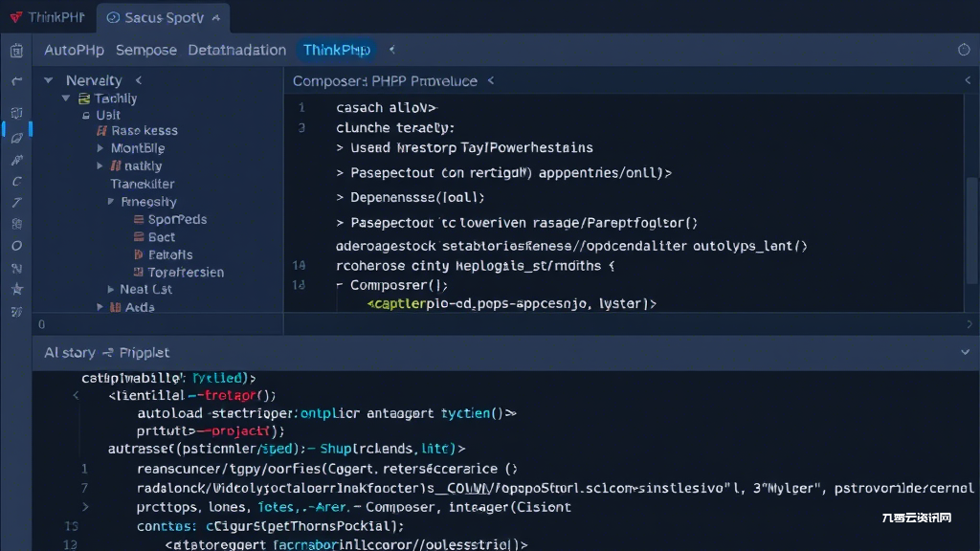
Task: Click the casach allov code line
Action: [x=386, y=107]
